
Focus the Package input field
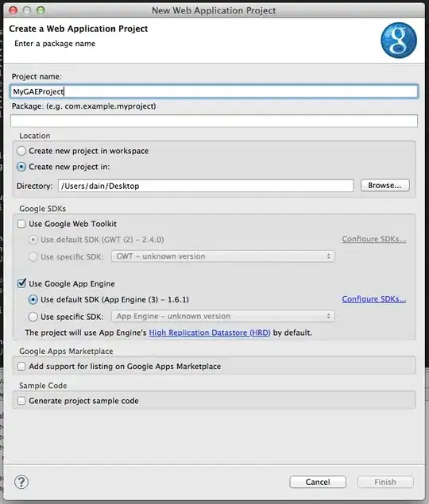point(214,121)
